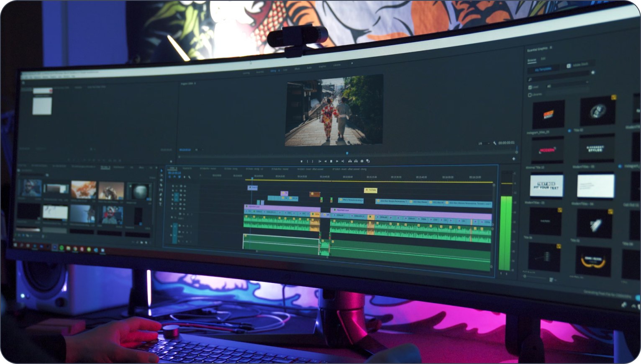This screenshot has width=641, height=364.
Task: Select the Track Select Forward tool
Action: pyautogui.click(x=161, y=175)
